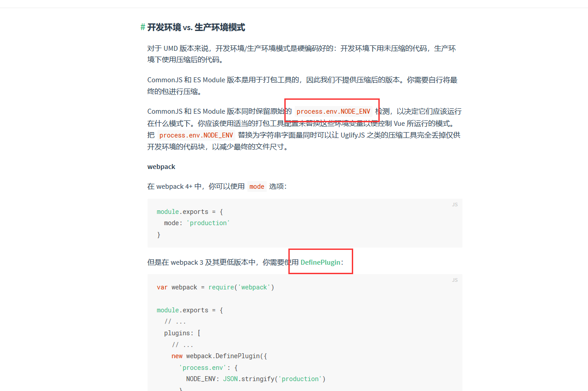The image size is (588, 391).
Task: Click the 'process.env' key inside DefinePlugin
Action: (202, 367)
